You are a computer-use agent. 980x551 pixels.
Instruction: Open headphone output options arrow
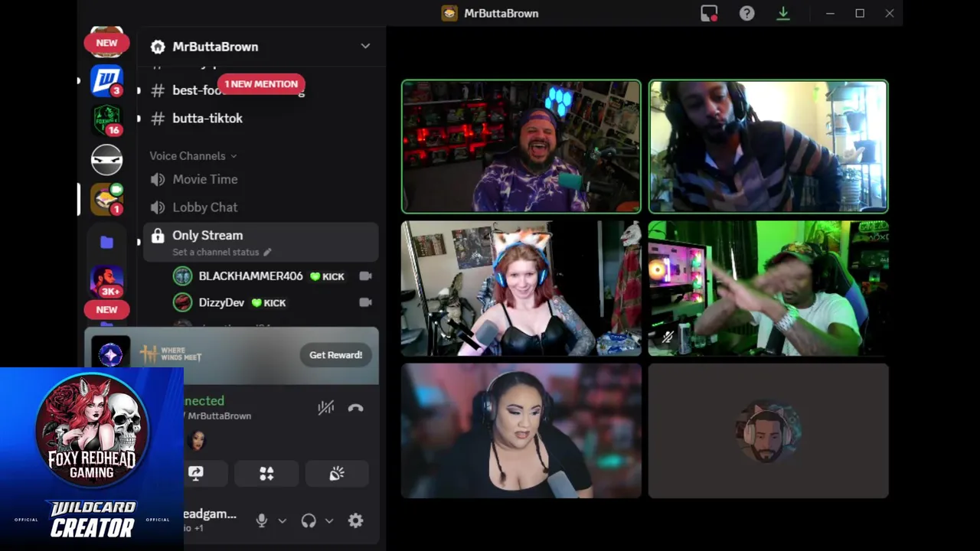(328, 520)
